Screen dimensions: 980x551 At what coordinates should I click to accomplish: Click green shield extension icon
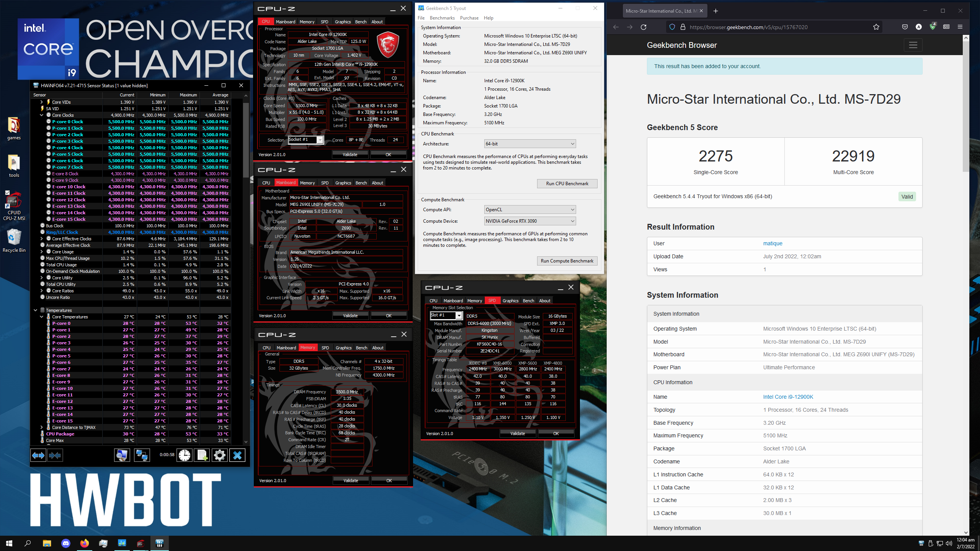click(x=933, y=27)
